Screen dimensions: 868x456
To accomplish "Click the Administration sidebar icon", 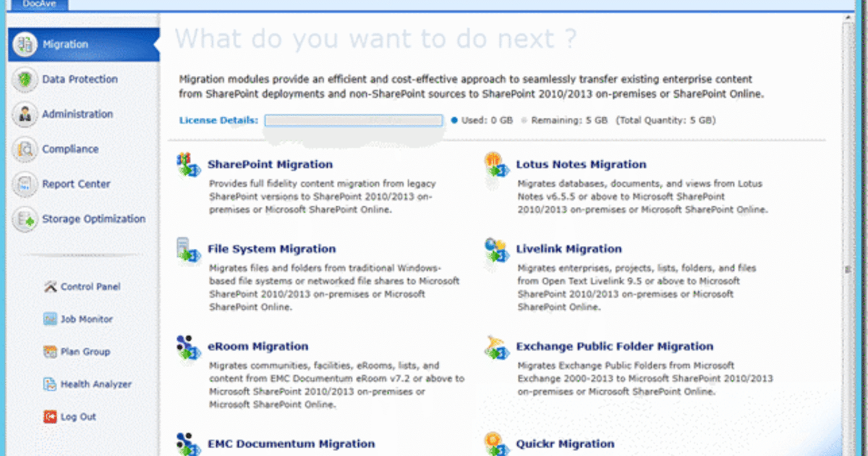I will pos(25,114).
